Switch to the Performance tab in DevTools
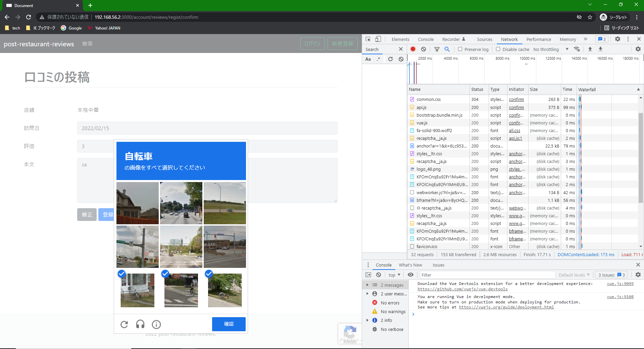 click(x=538, y=39)
